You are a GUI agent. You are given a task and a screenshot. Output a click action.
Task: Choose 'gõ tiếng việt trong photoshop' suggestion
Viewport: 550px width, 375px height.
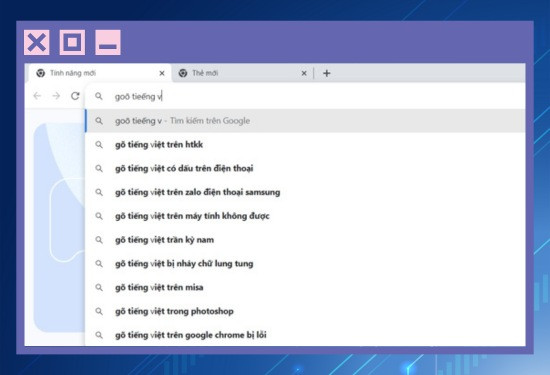coord(305,311)
